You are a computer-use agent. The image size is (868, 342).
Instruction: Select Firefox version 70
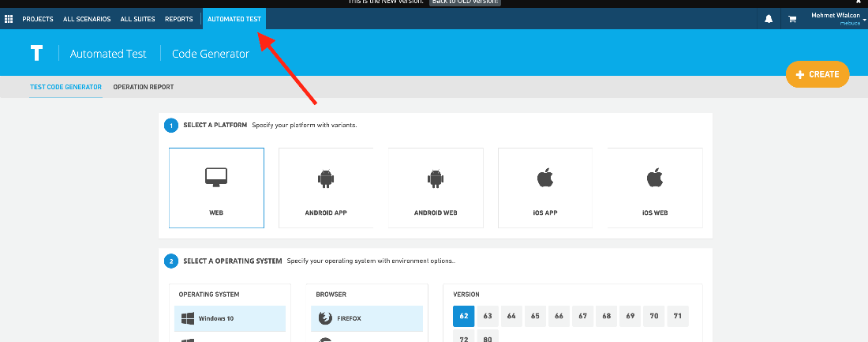tap(654, 316)
